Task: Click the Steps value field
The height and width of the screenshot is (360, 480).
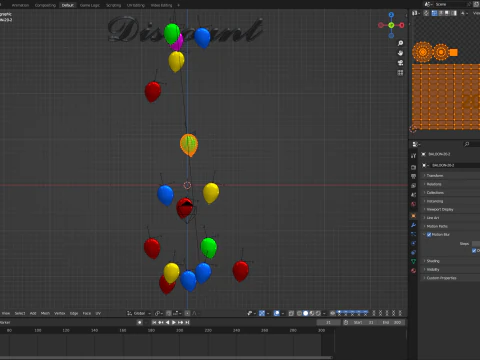Action: (x=476, y=244)
